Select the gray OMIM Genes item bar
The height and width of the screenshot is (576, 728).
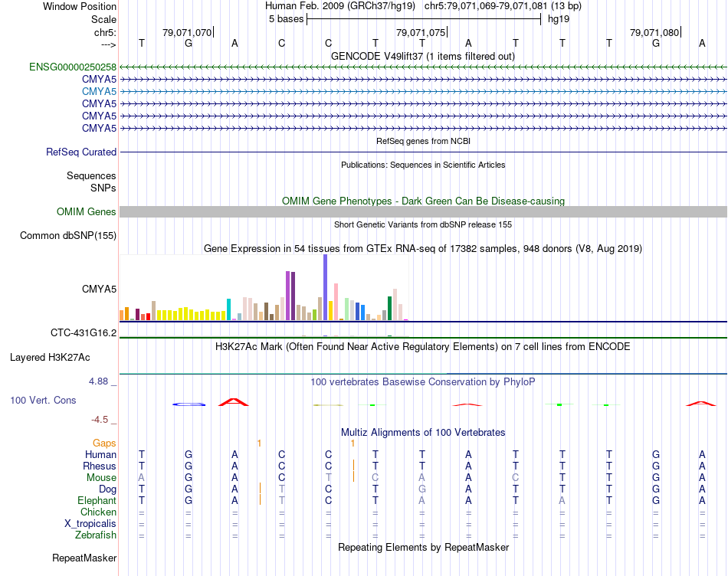point(423,211)
